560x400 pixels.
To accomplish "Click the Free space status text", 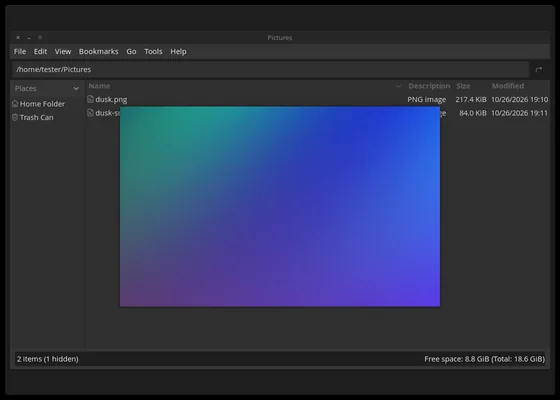I will (x=485, y=359).
